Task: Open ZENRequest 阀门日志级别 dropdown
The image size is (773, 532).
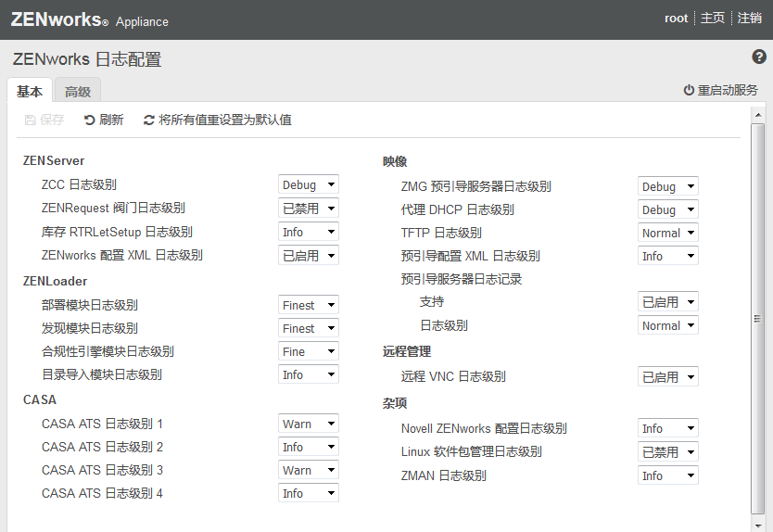Action: click(x=308, y=208)
